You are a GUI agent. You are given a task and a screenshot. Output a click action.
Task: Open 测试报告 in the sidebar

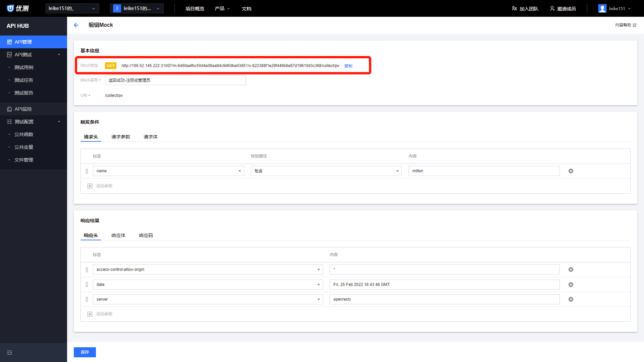[24, 93]
